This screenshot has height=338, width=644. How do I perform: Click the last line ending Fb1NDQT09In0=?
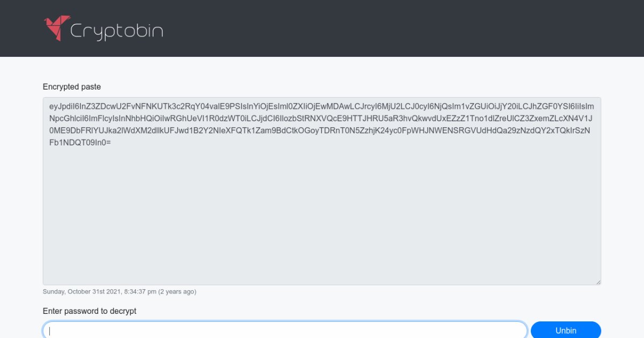click(x=80, y=143)
